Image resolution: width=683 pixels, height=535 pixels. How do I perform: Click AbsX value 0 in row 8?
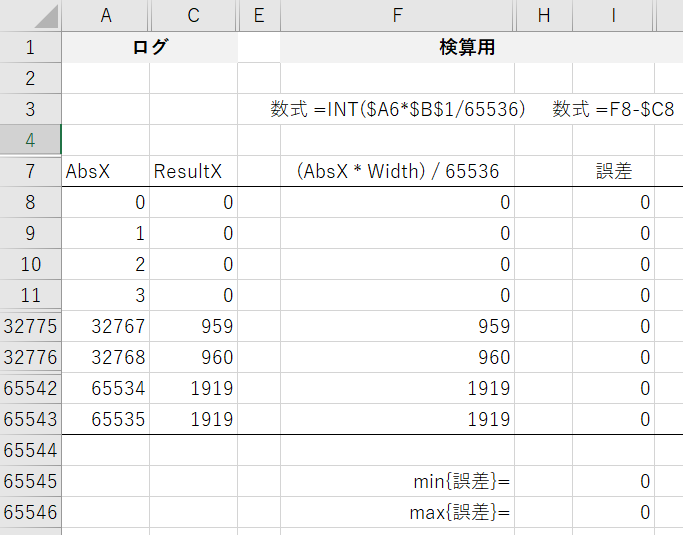(x=106, y=203)
